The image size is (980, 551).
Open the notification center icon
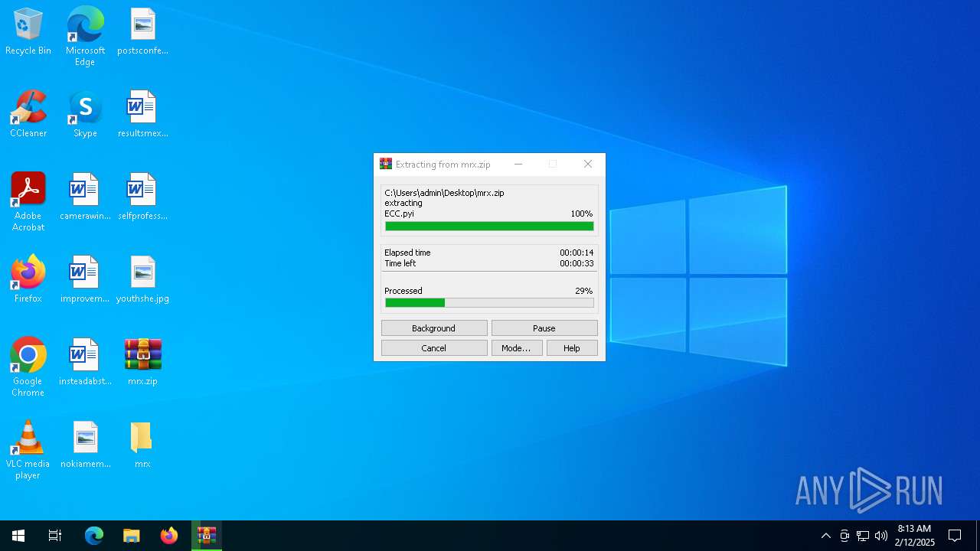click(955, 536)
